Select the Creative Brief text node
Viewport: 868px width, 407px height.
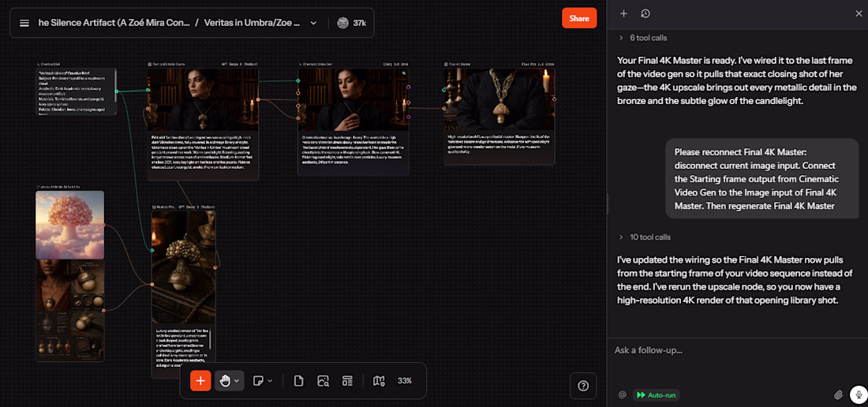tap(75, 91)
